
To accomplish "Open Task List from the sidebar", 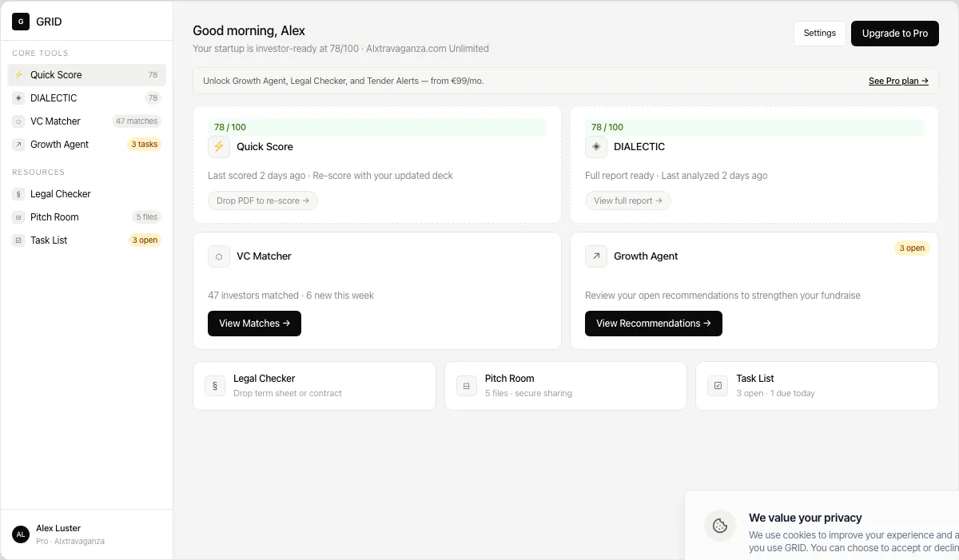I will point(49,240).
